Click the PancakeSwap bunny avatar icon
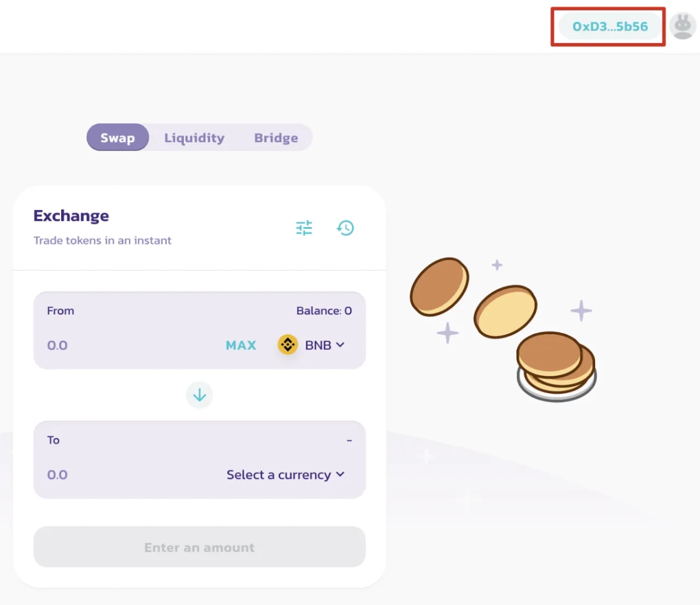Screen dimensions: 700x605 click(x=682, y=26)
